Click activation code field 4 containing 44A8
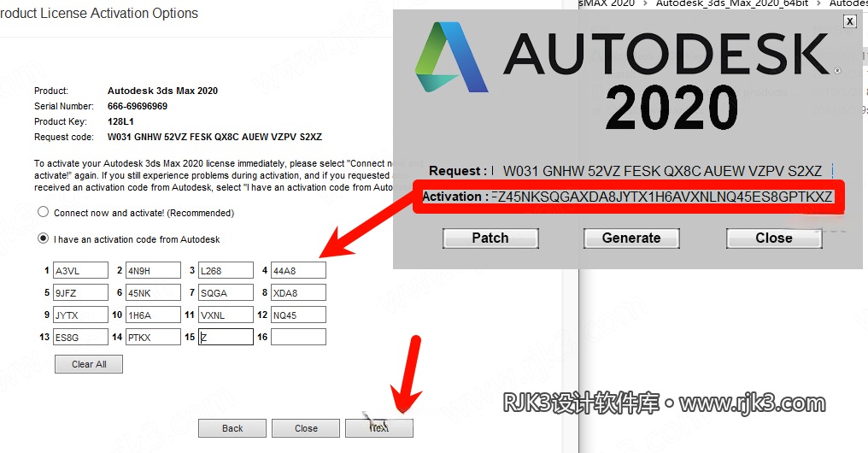This screenshot has width=868, height=453. (298, 270)
